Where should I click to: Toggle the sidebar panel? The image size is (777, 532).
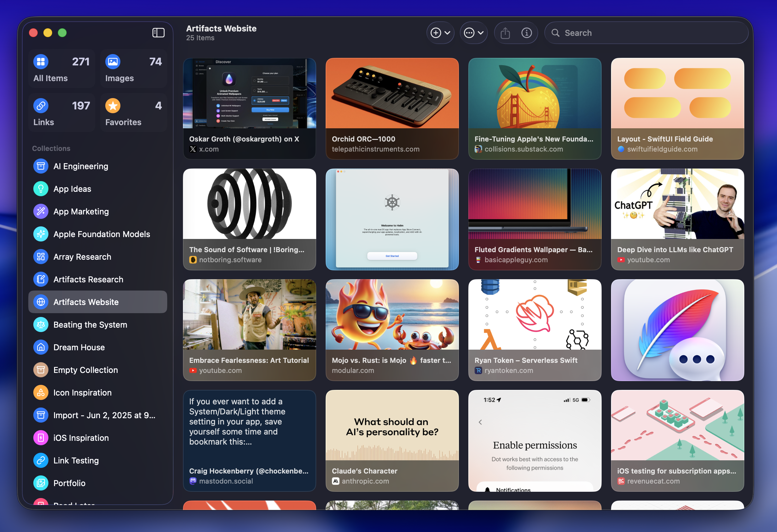pos(158,32)
